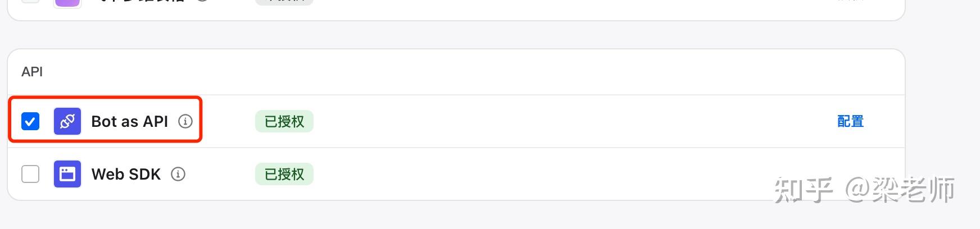
Task: Click the 知乎 watermark text
Action: point(804,191)
